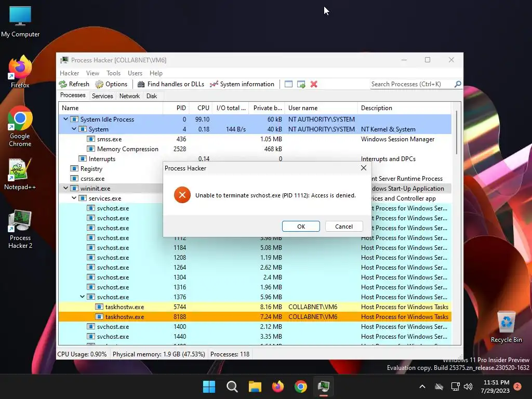Image resolution: width=532 pixels, height=399 pixels.
Task: Select taskhostw.exe PID 5744 row
Action: point(255,307)
